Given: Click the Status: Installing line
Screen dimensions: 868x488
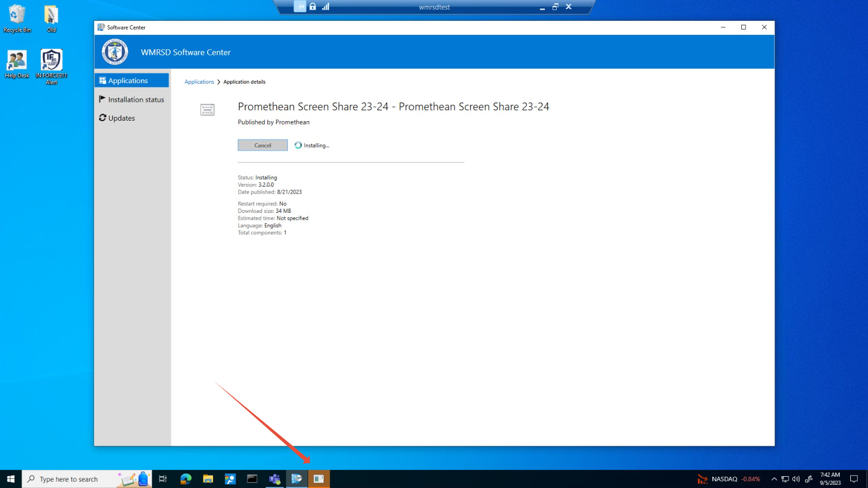Looking at the screenshot, I should click(x=258, y=178).
